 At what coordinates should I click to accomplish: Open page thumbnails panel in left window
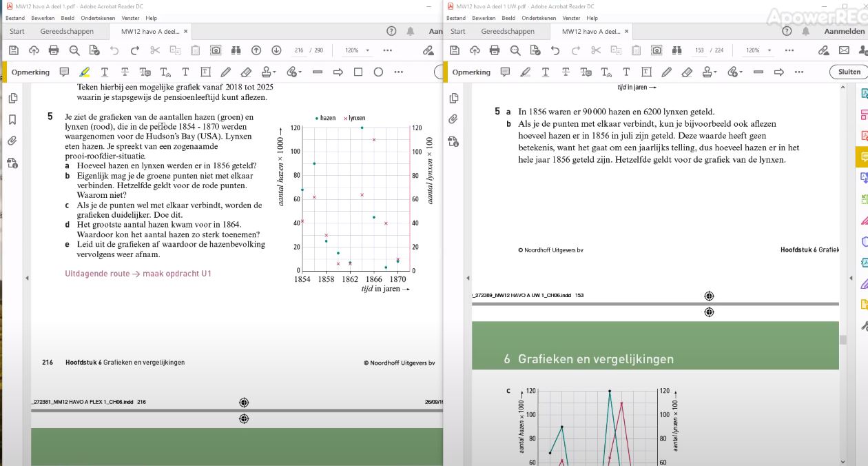click(x=12, y=99)
